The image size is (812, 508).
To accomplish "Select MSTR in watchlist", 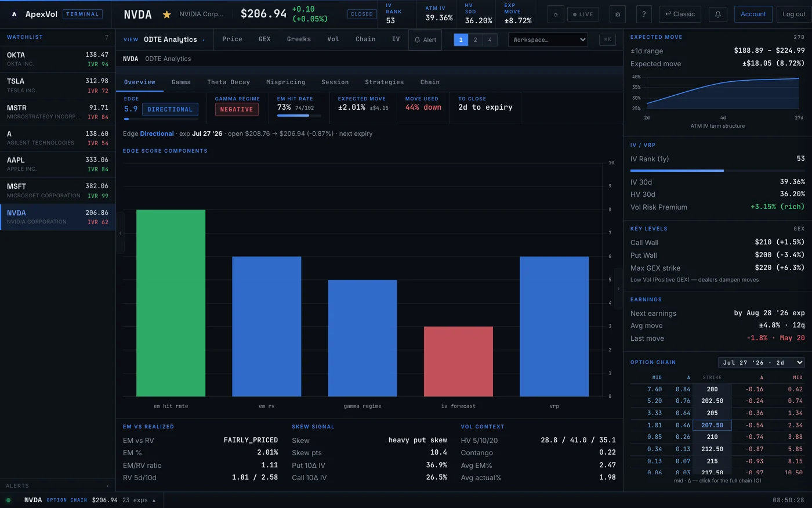I will pyautogui.click(x=57, y=112).
